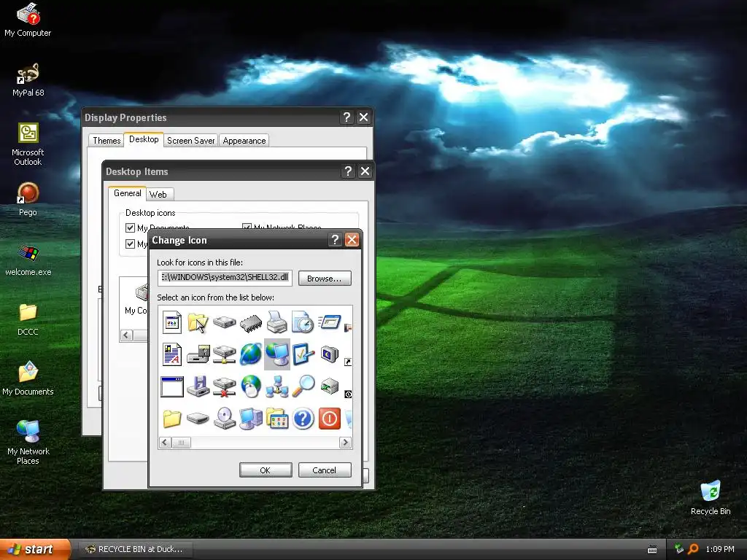Click the MyPal 68 desktop shortcut
Image resolution: width=747 pixels, height=560 pixels.
coord(28,80)
